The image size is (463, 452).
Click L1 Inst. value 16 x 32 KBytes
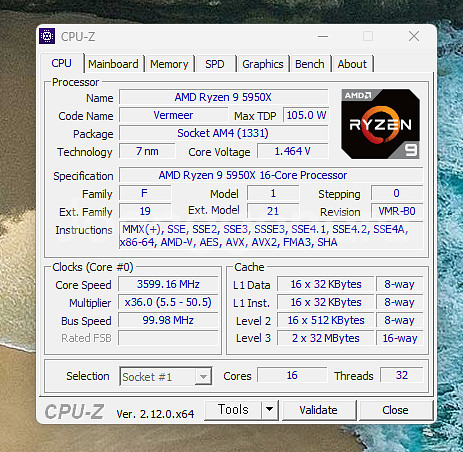click(x=326, y=302)
